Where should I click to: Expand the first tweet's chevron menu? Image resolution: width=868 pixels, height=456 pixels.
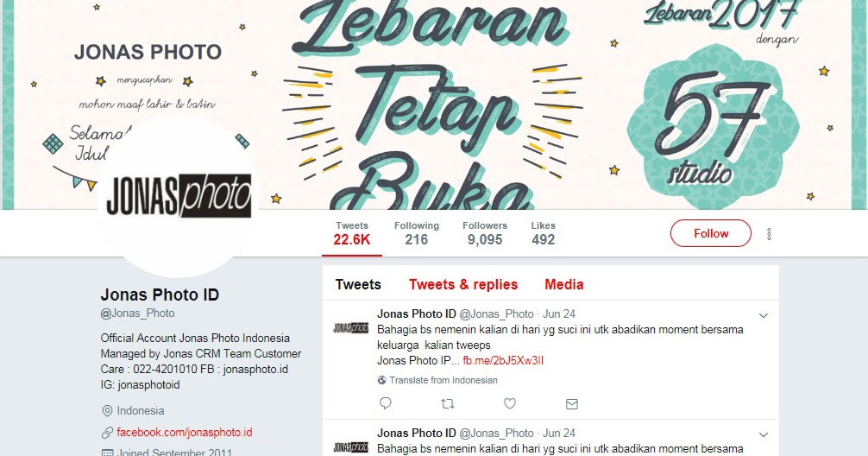tap(764, 315)
